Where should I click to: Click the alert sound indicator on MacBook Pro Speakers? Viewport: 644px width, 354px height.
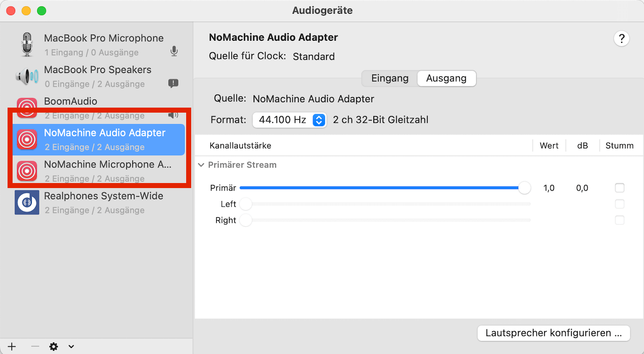(174, 83)
